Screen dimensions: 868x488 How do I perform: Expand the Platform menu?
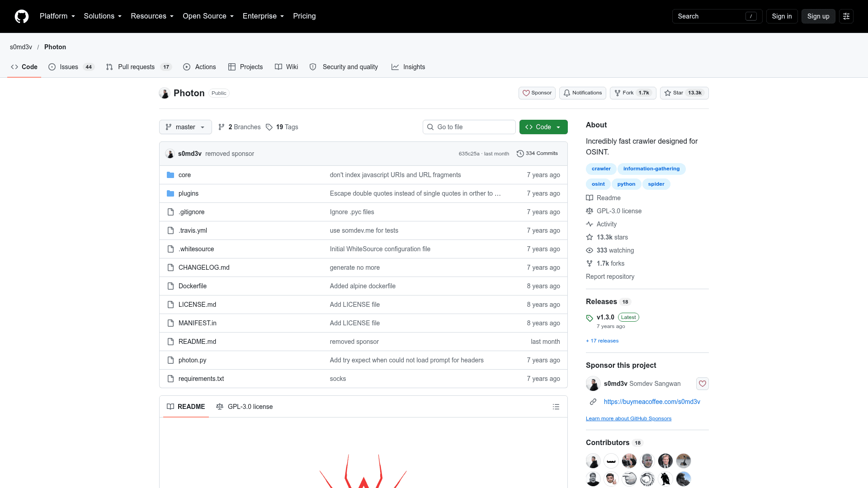(x=57, y=16)
